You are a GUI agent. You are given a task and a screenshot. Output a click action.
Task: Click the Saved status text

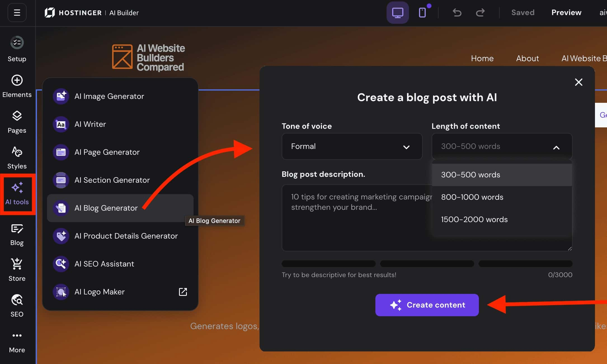pos(523,13)
